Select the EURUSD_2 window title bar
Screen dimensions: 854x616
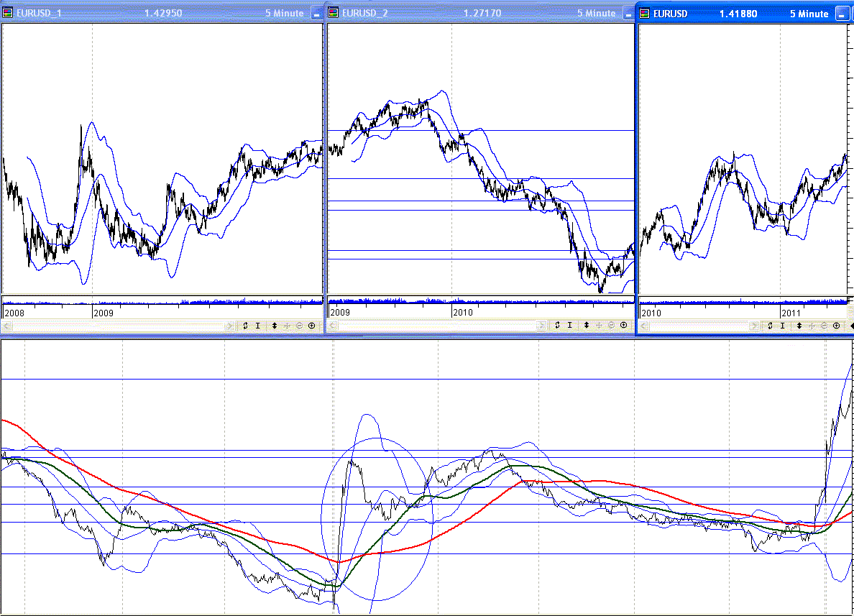431,12
